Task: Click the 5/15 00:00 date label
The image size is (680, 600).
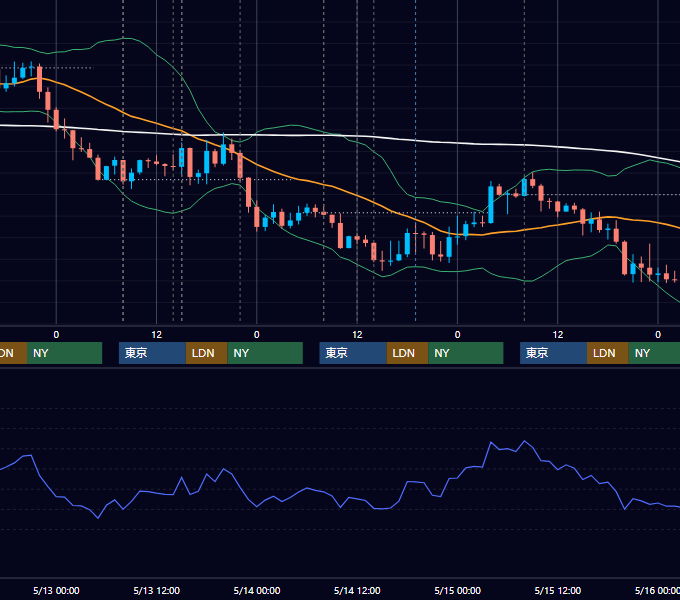Action: pos(458,590)
